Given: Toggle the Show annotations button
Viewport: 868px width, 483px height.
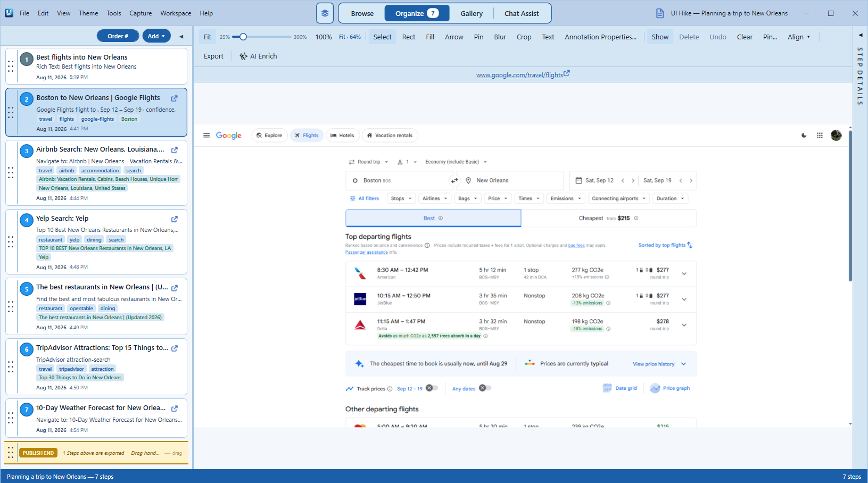Looking at the screenshot, I should [660, 37].
